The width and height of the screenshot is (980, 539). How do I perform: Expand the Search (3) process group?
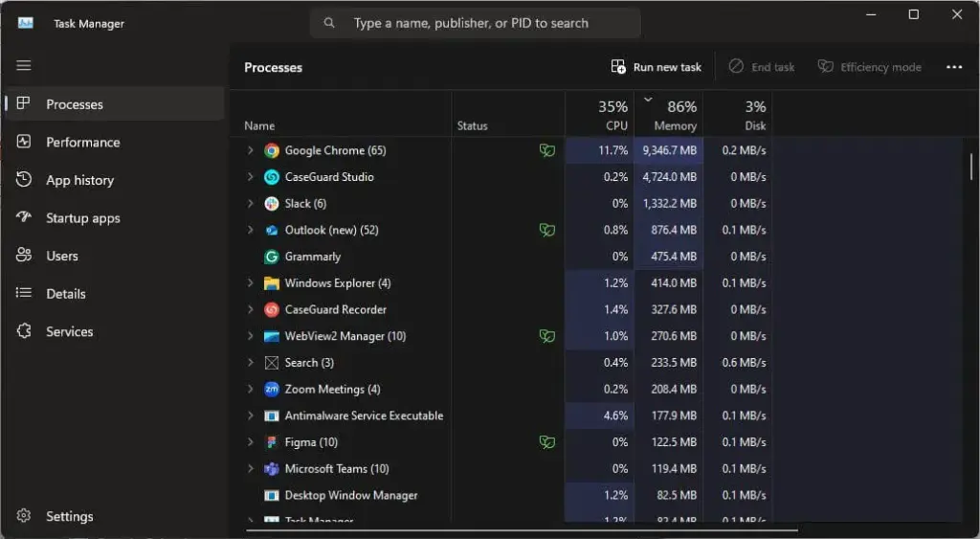[250, 362]
